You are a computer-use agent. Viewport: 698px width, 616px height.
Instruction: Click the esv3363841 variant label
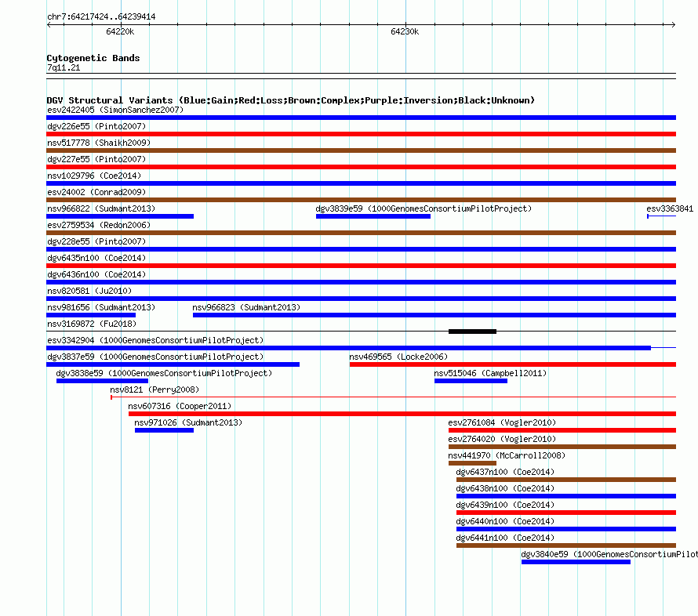coord(670,208)
